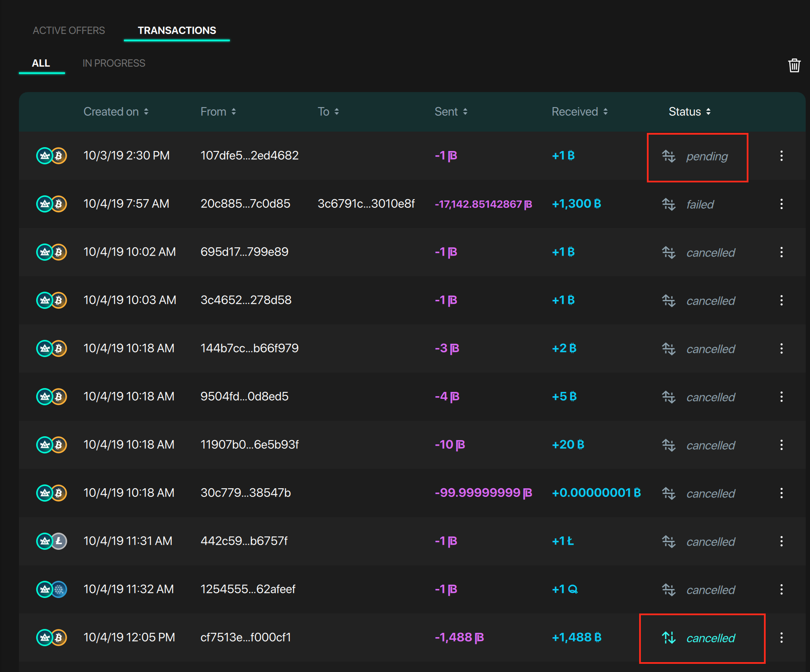The image size is (810, 672).
Task: Switch to Active Offers tab
Action: click(69, 31)
